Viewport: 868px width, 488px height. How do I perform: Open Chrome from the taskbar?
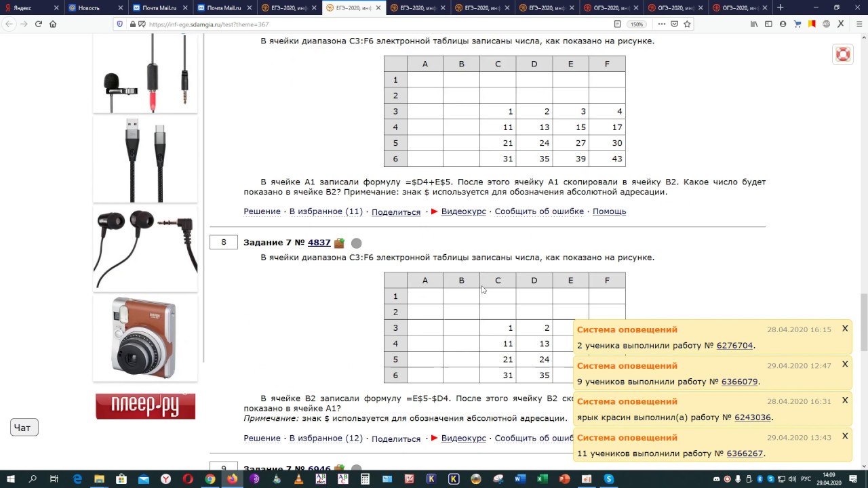[x=210, y=479]
